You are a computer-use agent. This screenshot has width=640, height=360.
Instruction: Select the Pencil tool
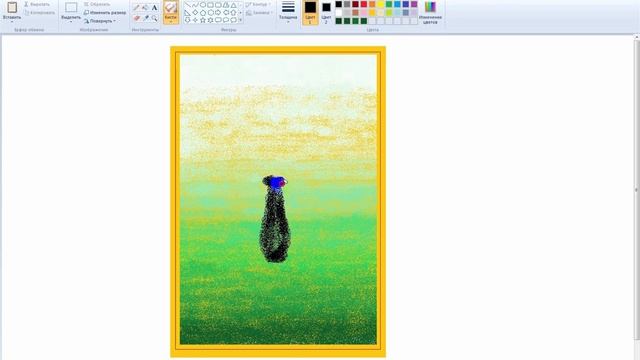(136, 7)
